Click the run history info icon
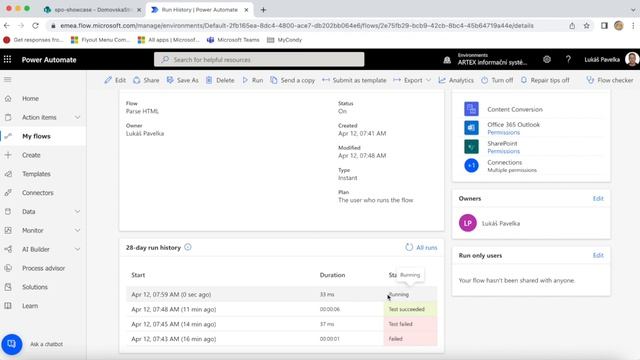Viewport: 640px width, 360px height. point(188,247)
